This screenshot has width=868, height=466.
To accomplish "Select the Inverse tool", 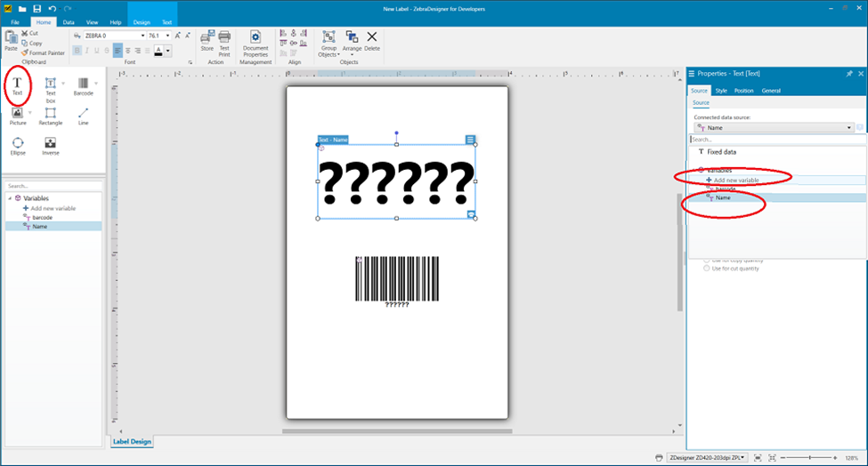I will [51, 146].
